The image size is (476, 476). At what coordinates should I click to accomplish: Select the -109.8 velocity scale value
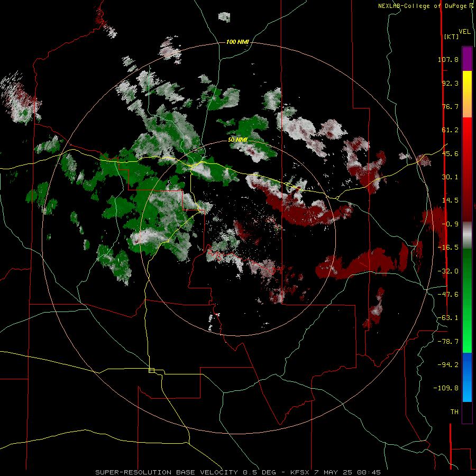coord(446,388)
